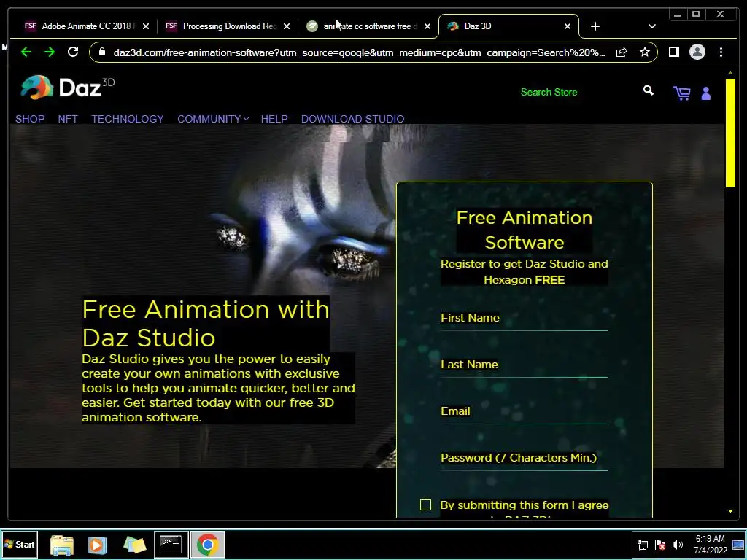Open the taskbar folder icon beside media player
Image resolution: width=747 pixels, height=560 pixels.
tap(134, 545)
